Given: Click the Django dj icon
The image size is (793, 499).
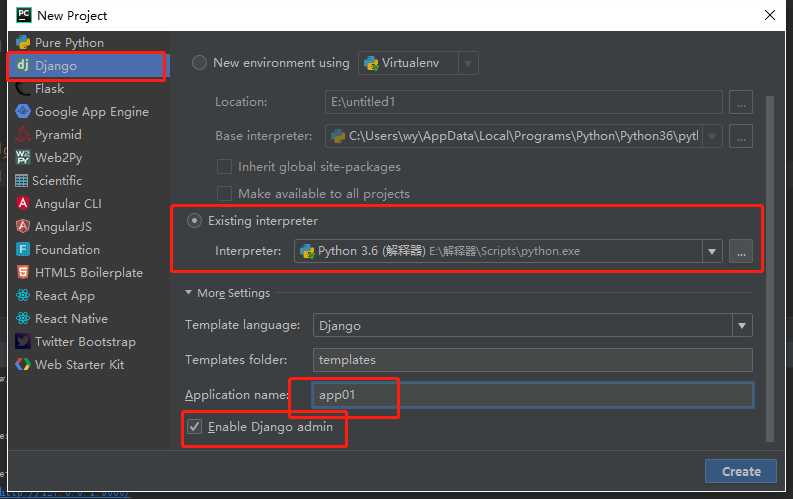Looking at the screenshot, I should 23,65.
